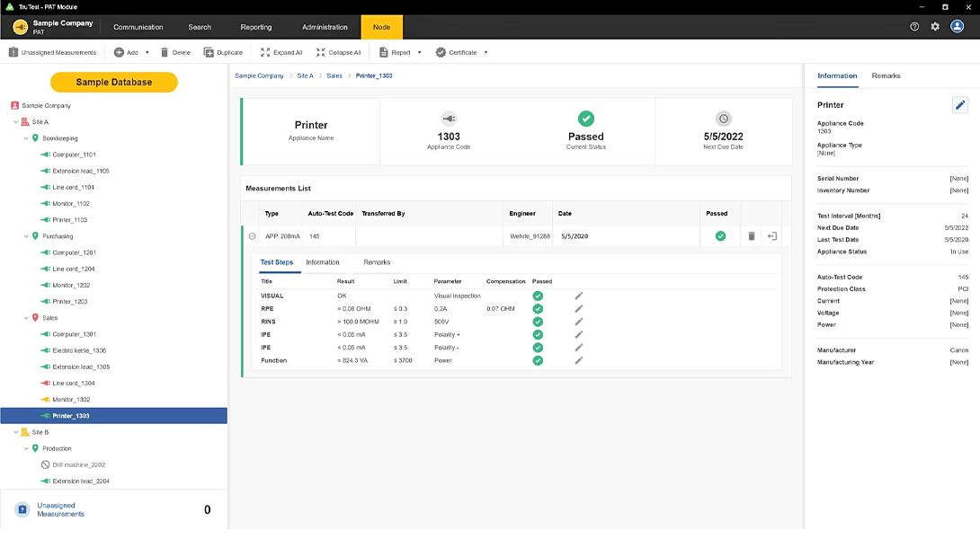Open Unassigned Measurements from toolbar
Viewport: 980px width, 539px height.
pyautogui.click(x=52, y=52)
